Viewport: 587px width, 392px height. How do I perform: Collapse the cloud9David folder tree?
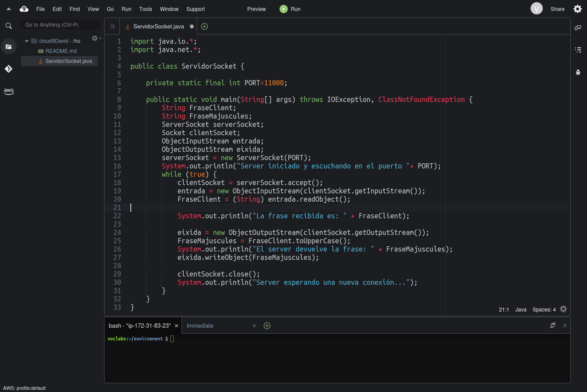click(27, 41)
